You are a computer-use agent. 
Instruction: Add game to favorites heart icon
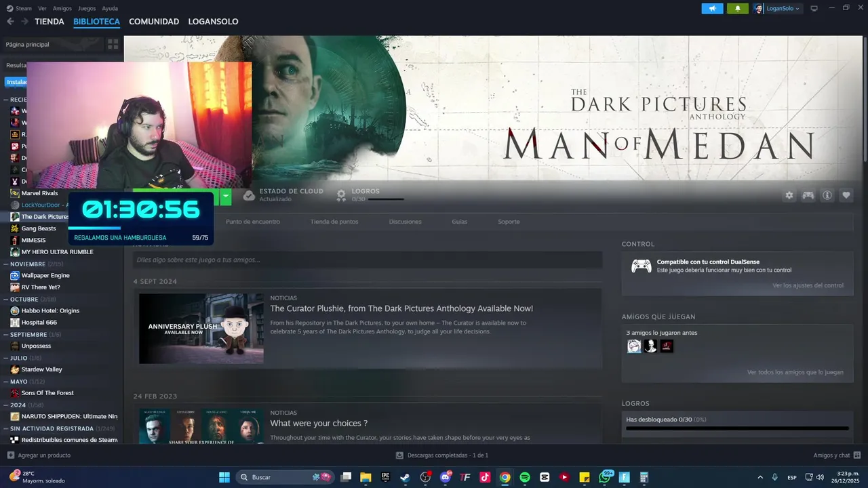tap(846, 195)
